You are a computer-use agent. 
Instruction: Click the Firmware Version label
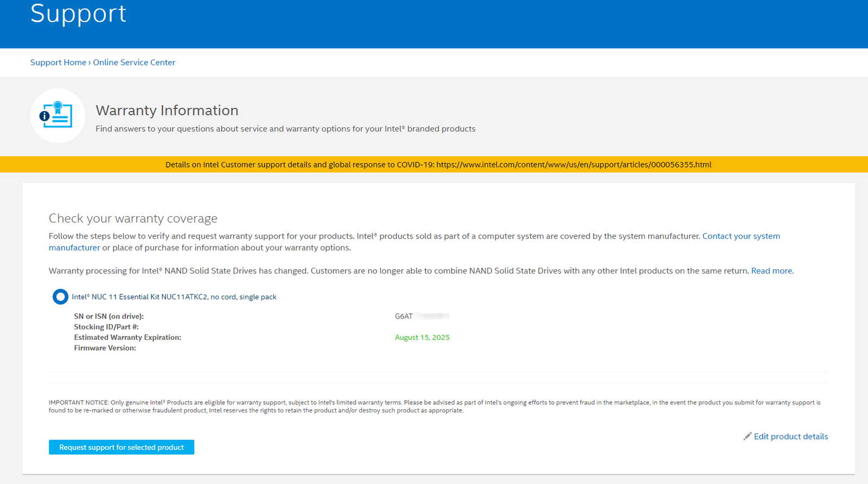click(105, 348)
